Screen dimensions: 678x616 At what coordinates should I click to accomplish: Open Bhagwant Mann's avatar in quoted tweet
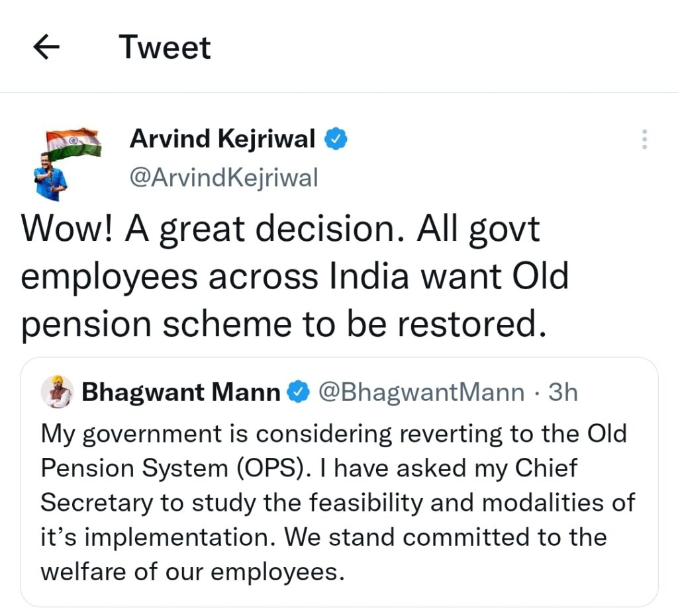[x=57, y=392]
